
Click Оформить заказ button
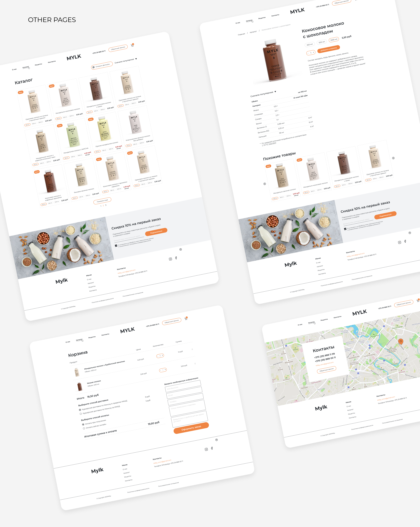191,428
